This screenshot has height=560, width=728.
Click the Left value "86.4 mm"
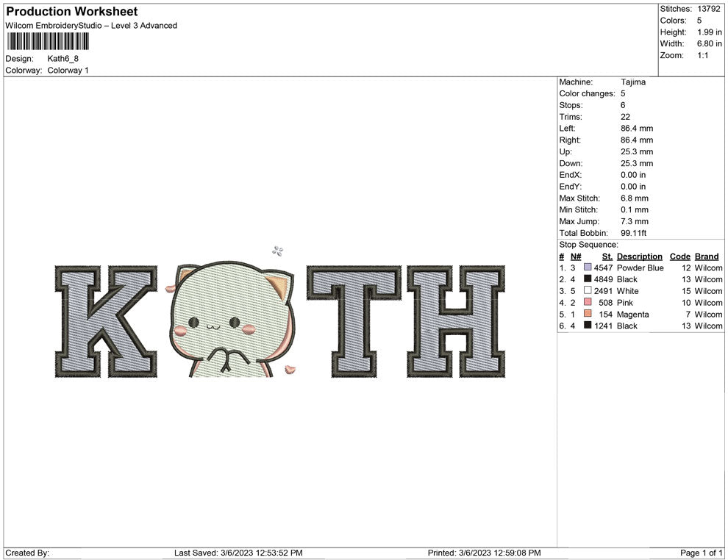point(637,128)
